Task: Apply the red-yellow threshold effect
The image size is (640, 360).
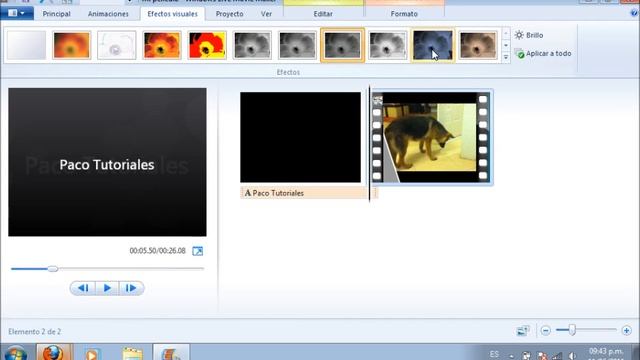Action: click(x=207, y=45)
